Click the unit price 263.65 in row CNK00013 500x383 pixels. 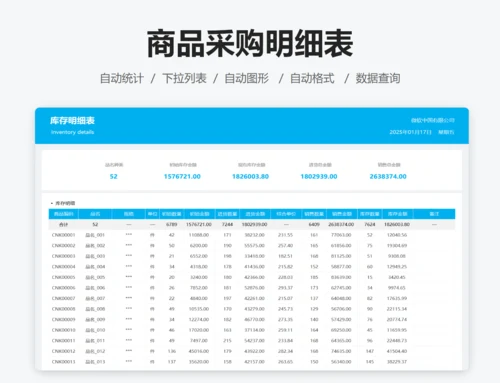tap(286, 362)
